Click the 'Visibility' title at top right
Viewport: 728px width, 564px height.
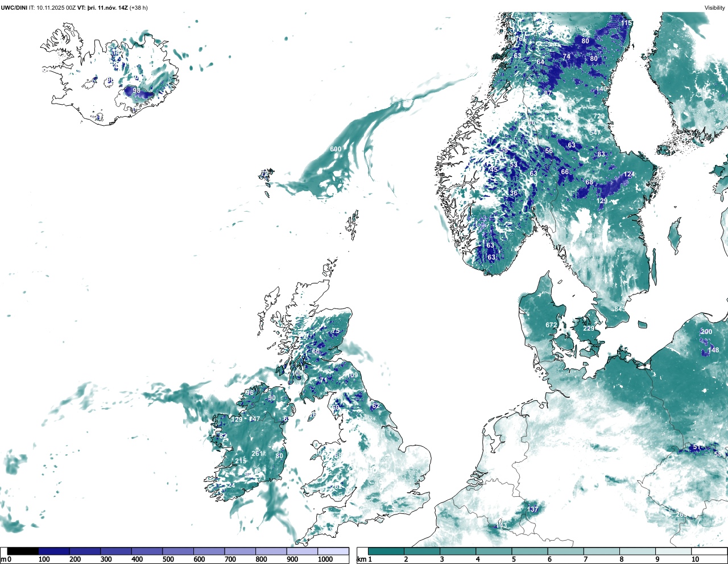[x=715, y=8]
